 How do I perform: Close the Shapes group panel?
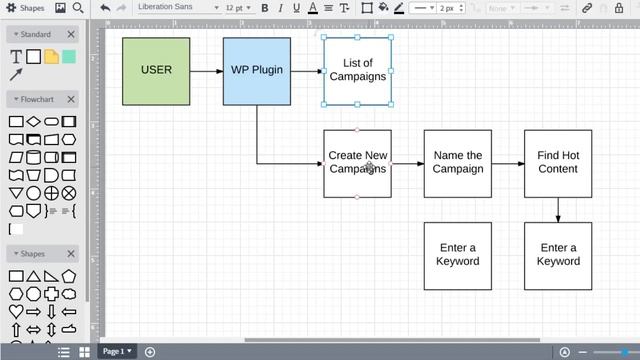[x=71, y=253]
